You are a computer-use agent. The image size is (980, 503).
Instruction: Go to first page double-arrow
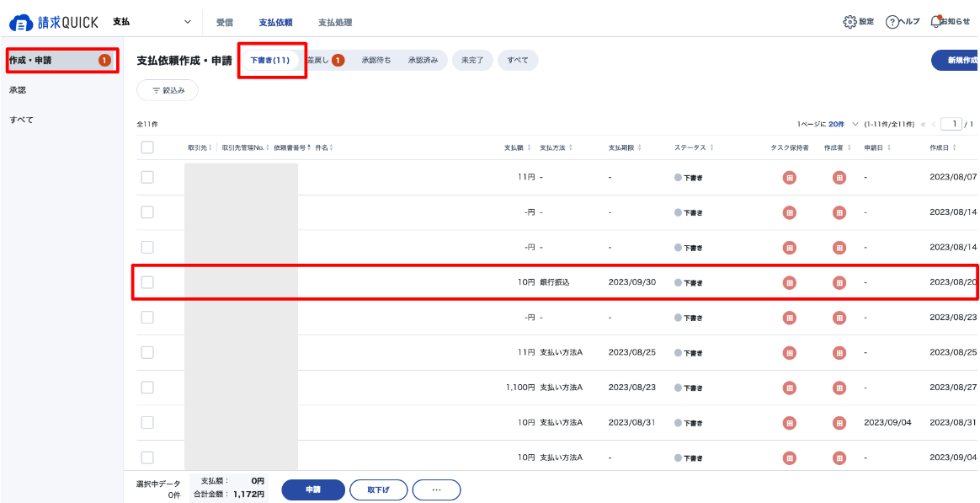pos(923,125)
